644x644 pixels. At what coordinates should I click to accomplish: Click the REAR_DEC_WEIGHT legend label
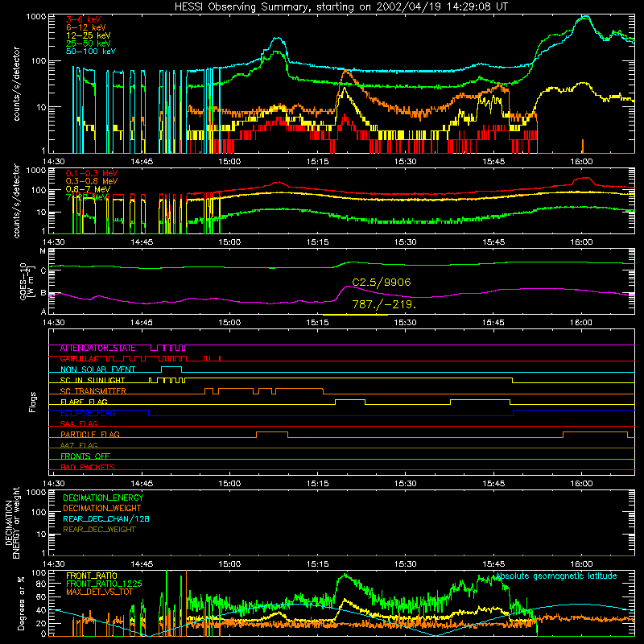[99, 530]
